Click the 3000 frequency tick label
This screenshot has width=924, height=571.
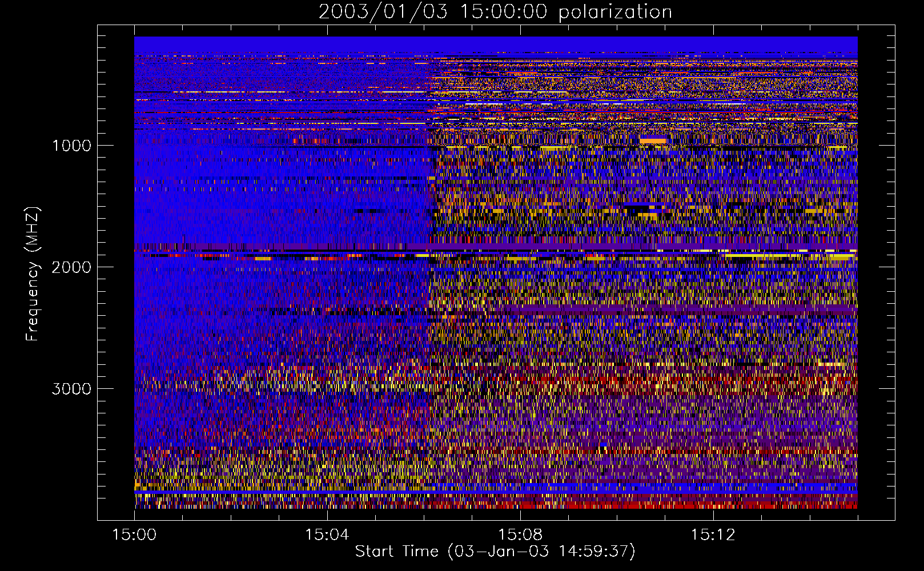pos(71,389)
